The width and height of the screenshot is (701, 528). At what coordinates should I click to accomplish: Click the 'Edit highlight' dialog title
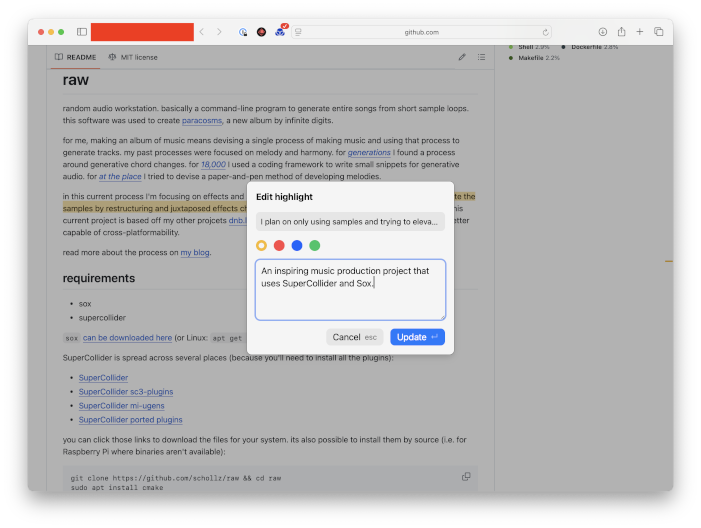coord(284,197)
